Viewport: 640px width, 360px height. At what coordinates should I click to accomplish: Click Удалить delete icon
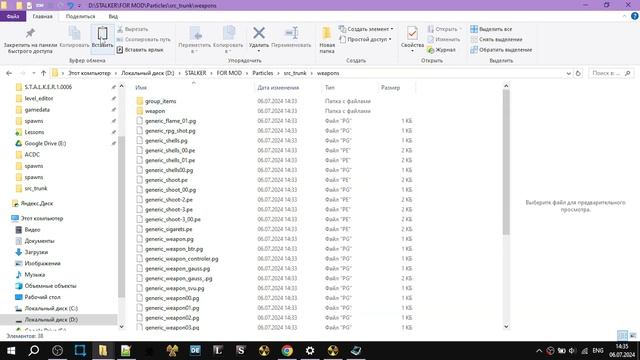259,37
